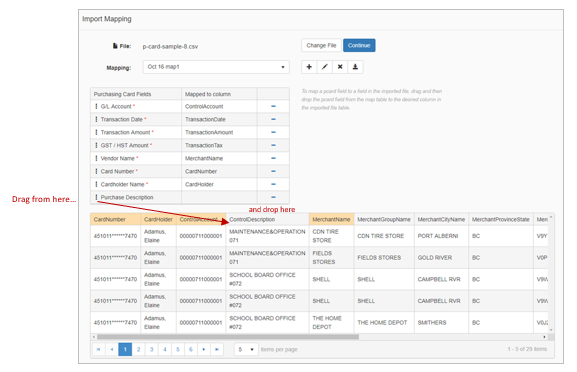Click the MerchantName column header
This screenshot has width=577, height=372.
click(332, 219)
